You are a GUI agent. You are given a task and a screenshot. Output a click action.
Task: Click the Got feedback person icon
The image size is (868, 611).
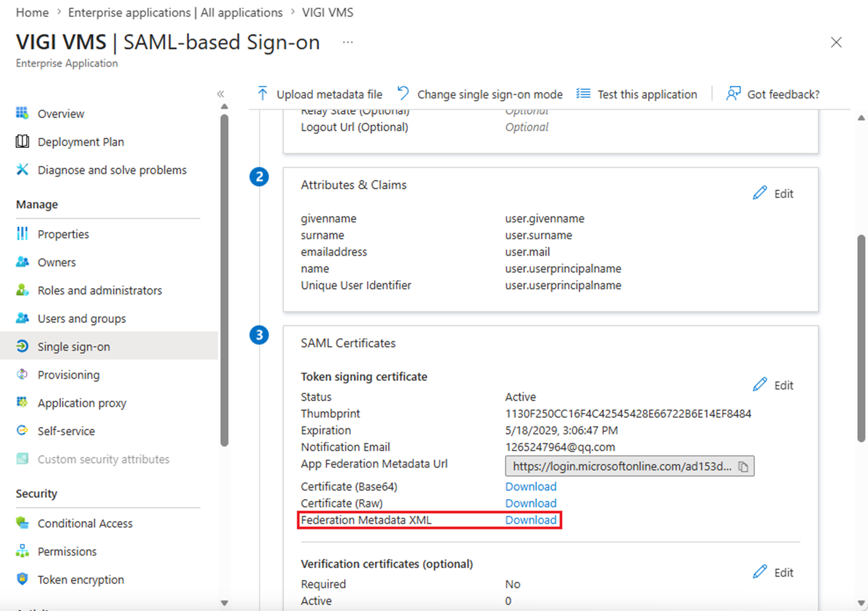[733, 93]
